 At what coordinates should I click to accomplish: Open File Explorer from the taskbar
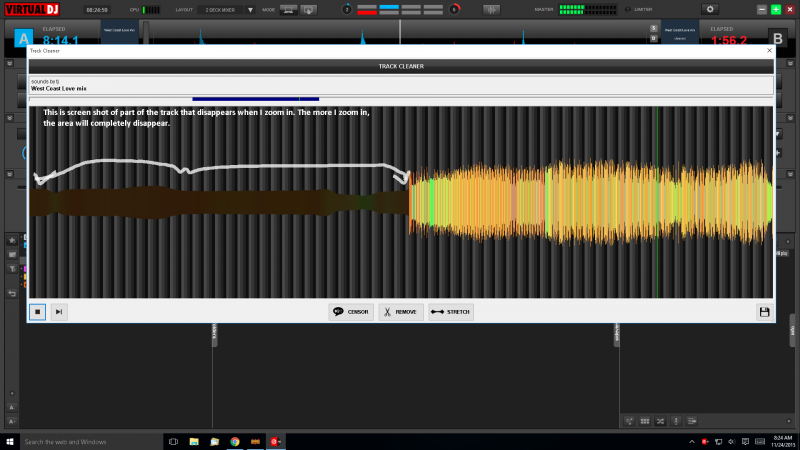coord(194,441)
